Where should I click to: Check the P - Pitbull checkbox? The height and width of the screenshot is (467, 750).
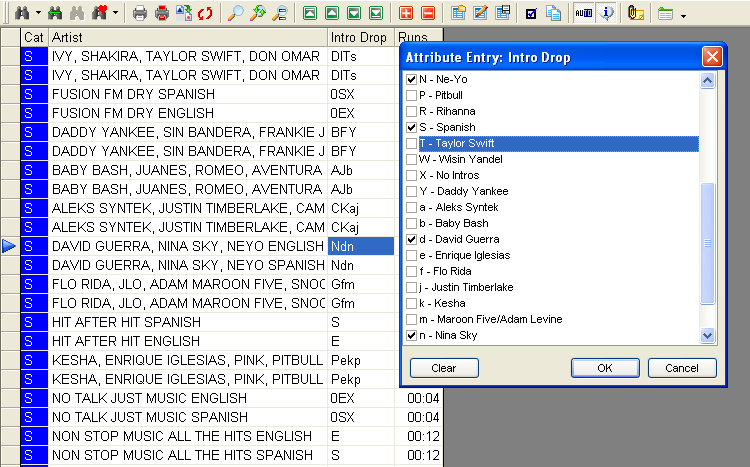[x=411, y=95]
